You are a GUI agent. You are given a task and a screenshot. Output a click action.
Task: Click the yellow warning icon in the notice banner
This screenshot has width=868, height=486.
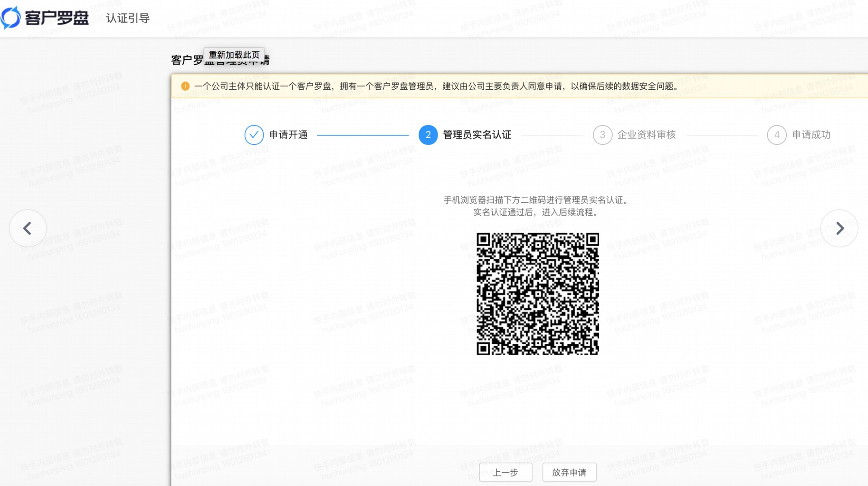point(185,86)
